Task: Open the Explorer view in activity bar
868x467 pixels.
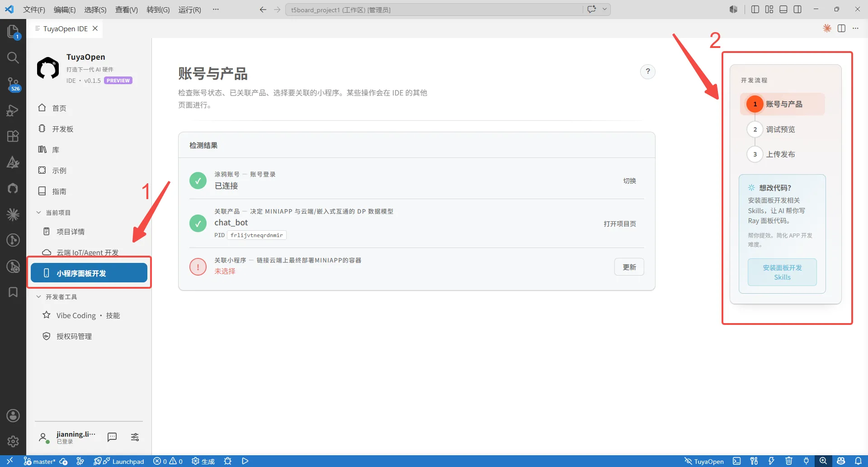Action: point(13,31)
